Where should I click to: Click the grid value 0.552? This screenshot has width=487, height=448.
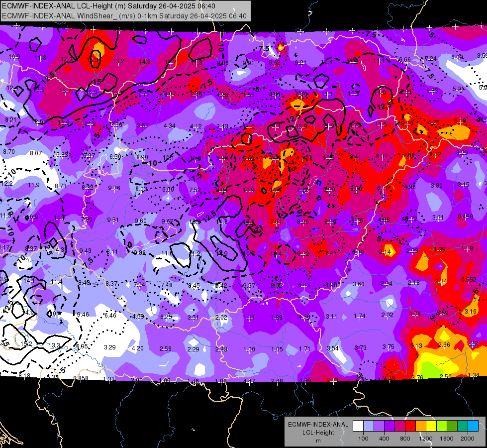469,279
